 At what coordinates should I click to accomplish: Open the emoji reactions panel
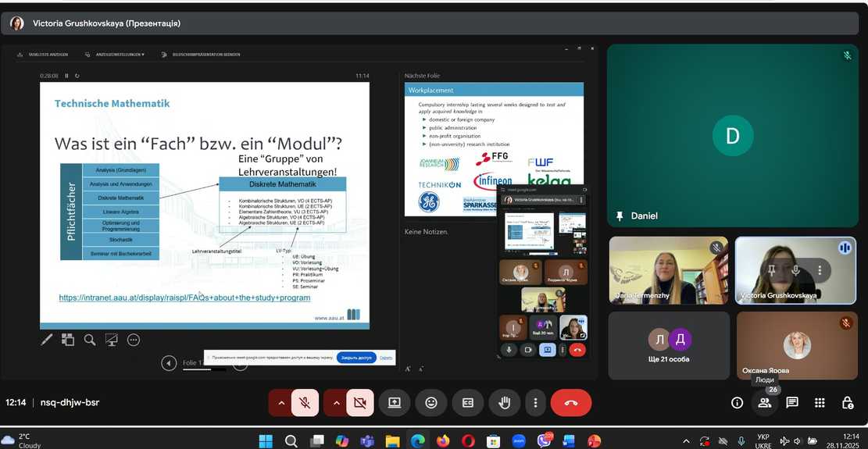(x=431, y=403)
